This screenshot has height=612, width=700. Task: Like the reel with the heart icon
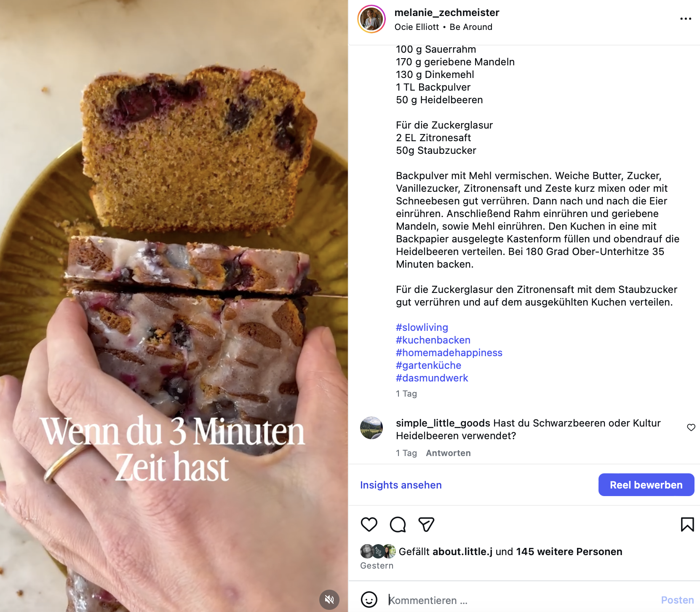369,524
